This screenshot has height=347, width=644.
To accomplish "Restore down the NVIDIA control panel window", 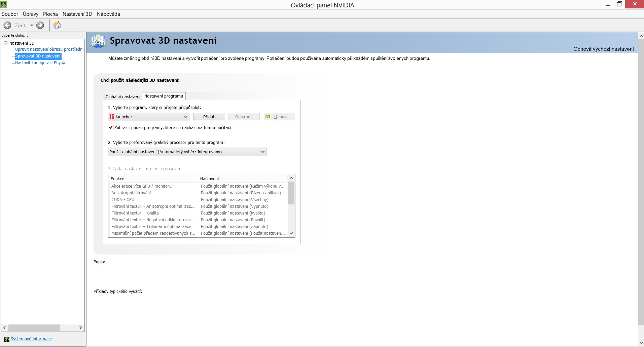I will [x=619, y=4].
